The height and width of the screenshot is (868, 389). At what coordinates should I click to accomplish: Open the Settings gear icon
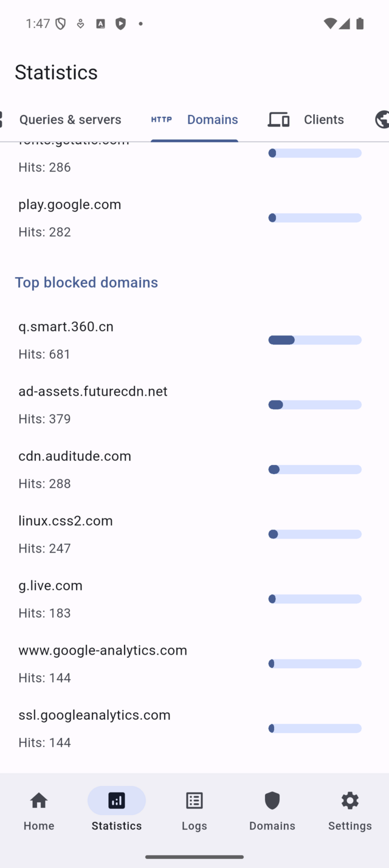pyautogui.click(x=350, y=801)
